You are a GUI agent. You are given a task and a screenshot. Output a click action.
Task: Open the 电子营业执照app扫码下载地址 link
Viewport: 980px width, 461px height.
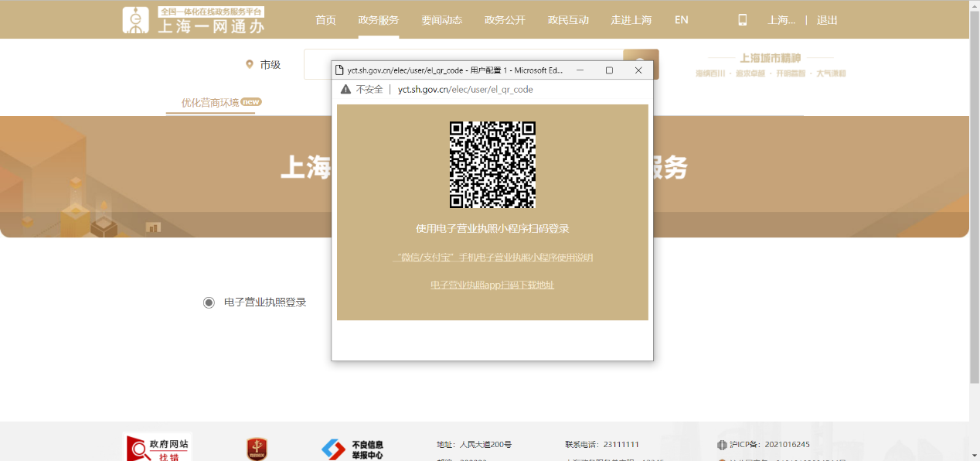(x=492, y=285)
